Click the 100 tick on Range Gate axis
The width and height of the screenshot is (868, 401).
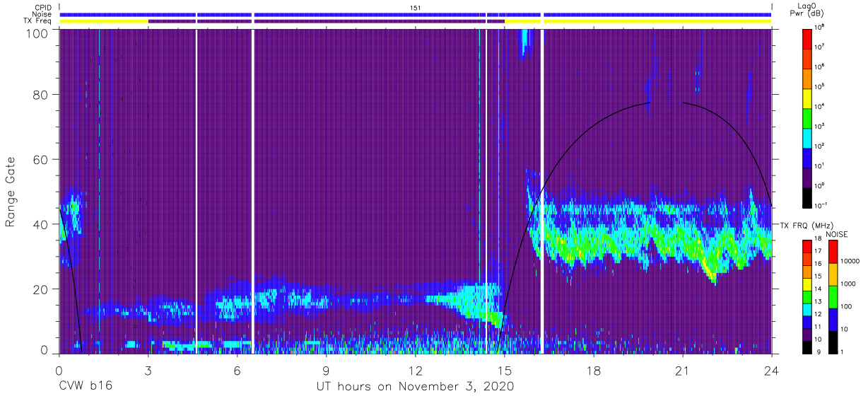click(36, 33)
